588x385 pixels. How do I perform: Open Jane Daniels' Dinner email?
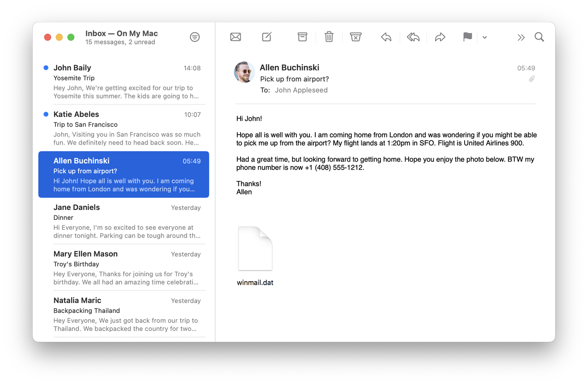click(124, 221)
